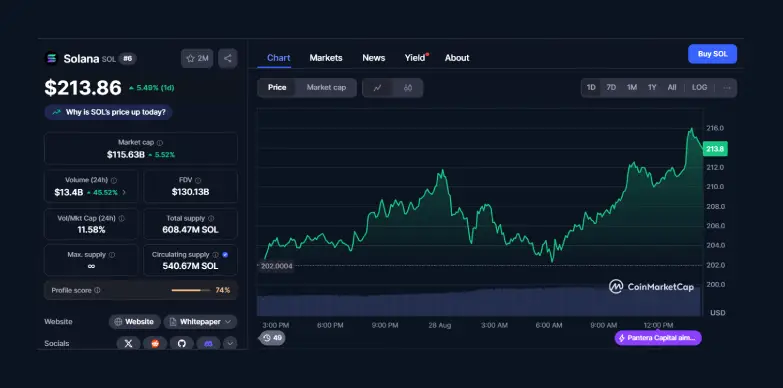
Task: Add Solana to watchlist star button
Action: pos(197,58)
